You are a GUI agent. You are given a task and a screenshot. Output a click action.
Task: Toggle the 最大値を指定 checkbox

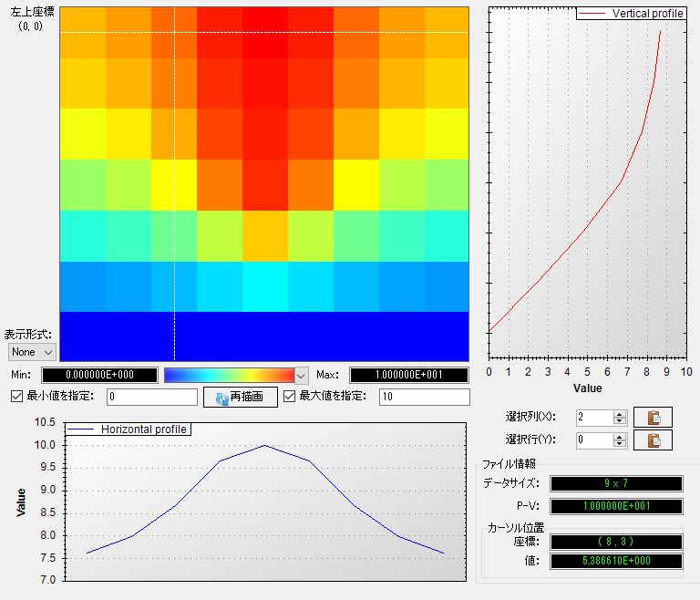pos(289,397)
